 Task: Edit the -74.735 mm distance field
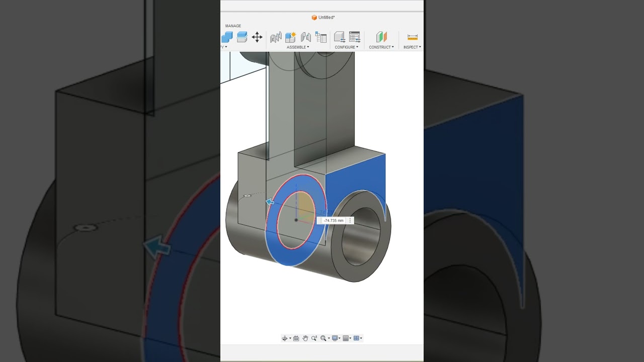[333, 221]
